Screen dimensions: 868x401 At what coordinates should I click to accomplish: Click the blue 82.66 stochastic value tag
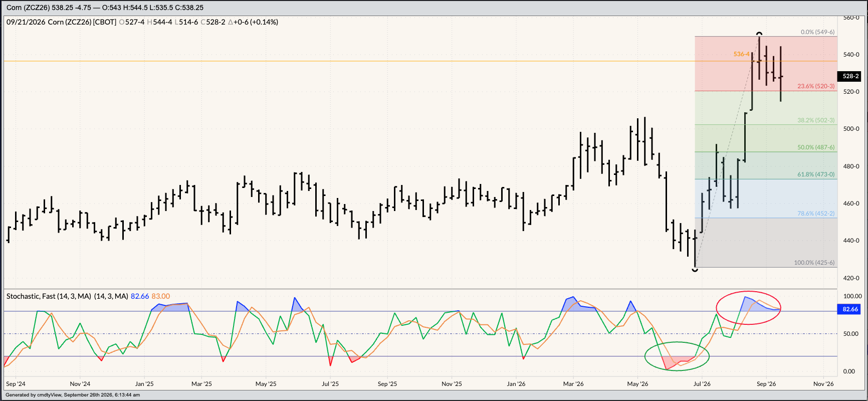(x=850, y=309)
